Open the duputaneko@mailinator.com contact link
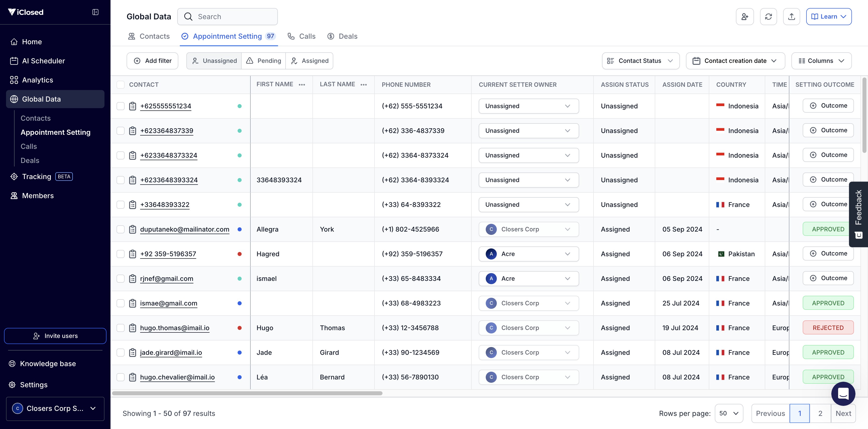Viewport: 868px width, 429px height. pyautogui.click(x=184, y=229)
